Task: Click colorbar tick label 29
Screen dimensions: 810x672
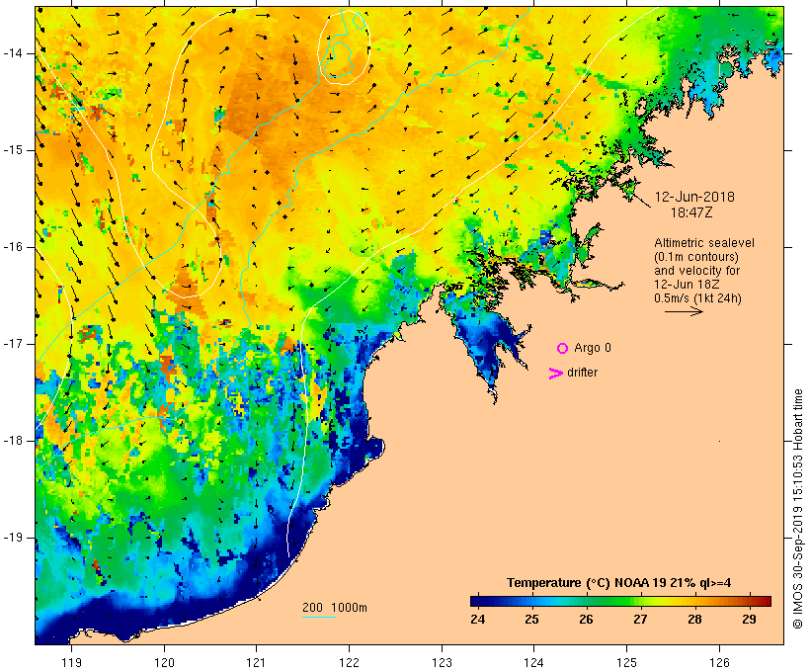Action: click(749, 620)
